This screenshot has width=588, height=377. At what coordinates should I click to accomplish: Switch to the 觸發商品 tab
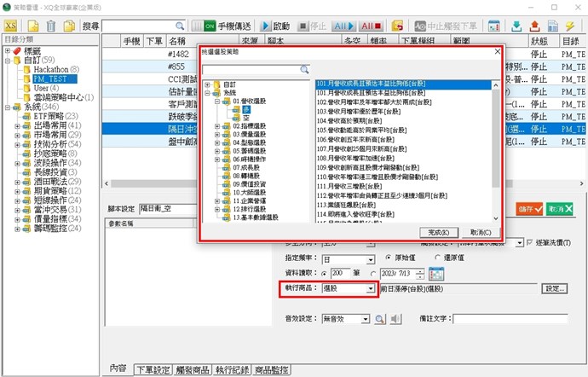[x=193, y=370]
